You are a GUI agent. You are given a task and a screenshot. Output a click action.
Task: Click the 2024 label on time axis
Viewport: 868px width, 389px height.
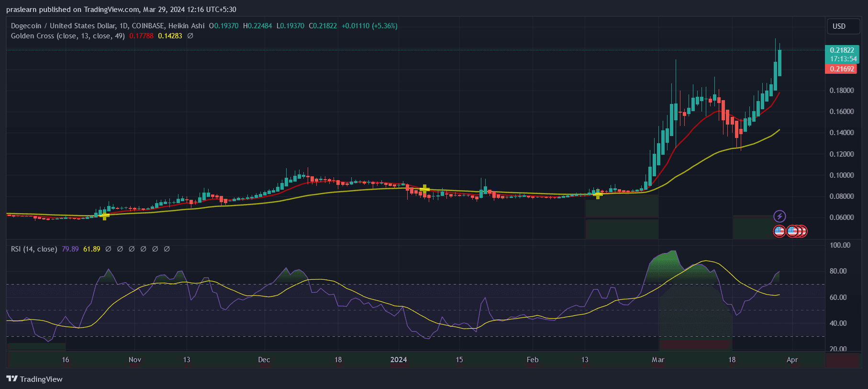click(399, 360)
